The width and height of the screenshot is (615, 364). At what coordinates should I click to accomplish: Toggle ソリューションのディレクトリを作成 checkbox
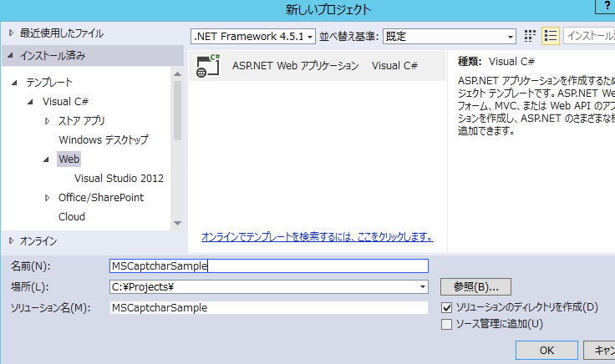tap(446, 307)
